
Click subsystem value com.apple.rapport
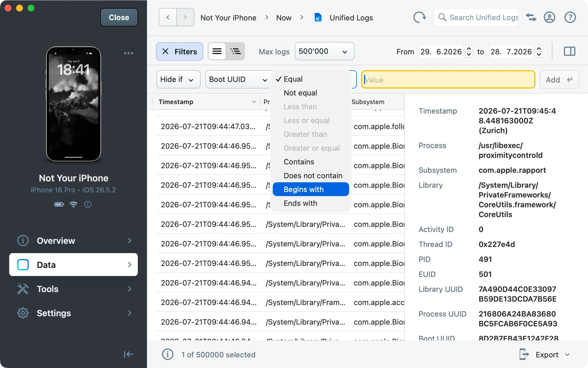512,170
